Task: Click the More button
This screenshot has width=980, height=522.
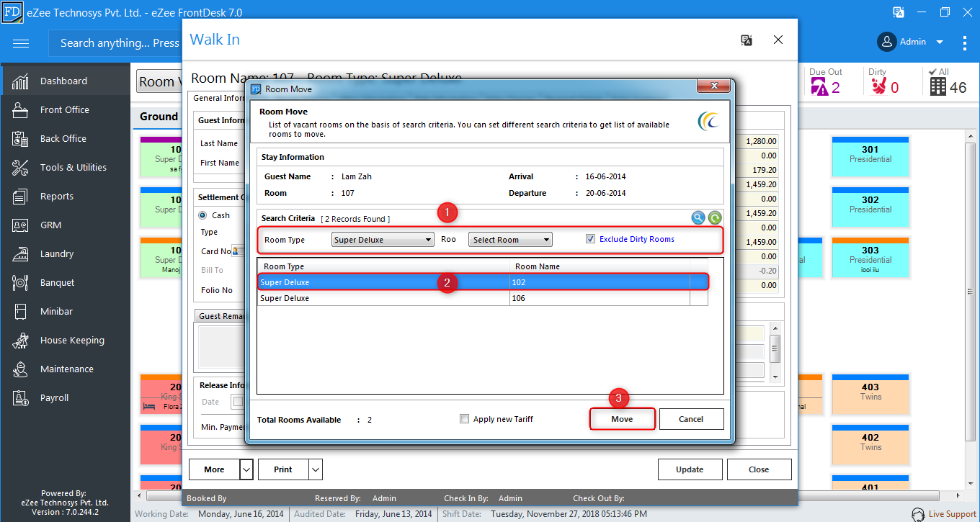Action: [214, 469]
